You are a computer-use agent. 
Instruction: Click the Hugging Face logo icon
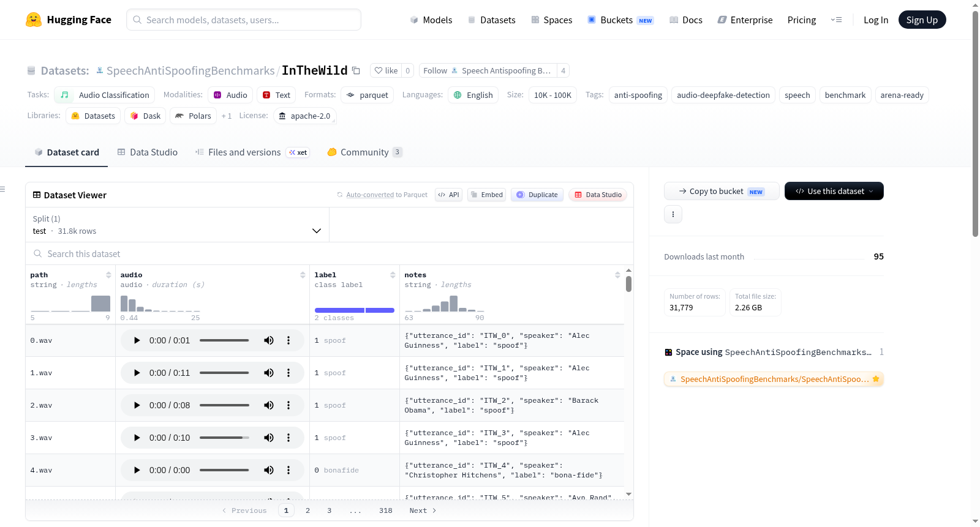(x=34, y=20)
